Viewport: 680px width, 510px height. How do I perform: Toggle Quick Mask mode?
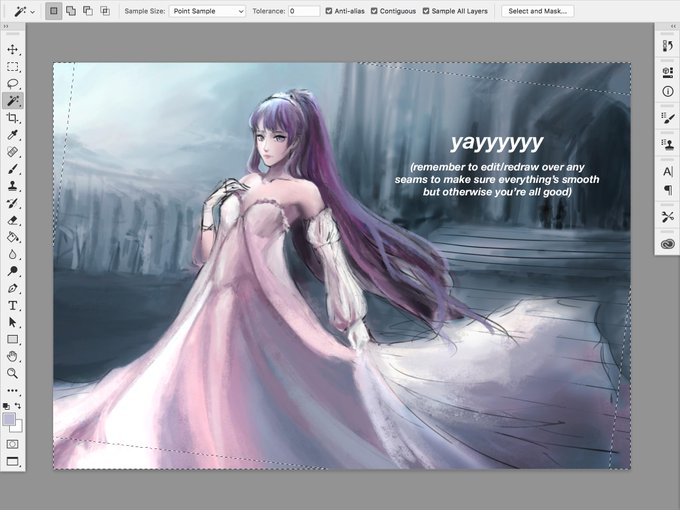click(13, 444)
